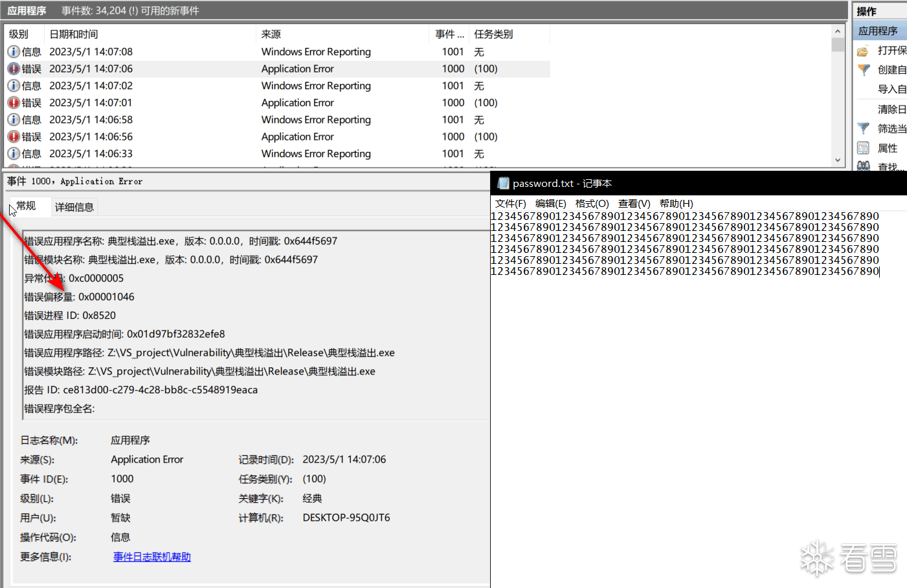The height and width of the screenshot is (588, 907).
Task: Select the Application Error row at 14:06:56
Action: tap(278, 136)
